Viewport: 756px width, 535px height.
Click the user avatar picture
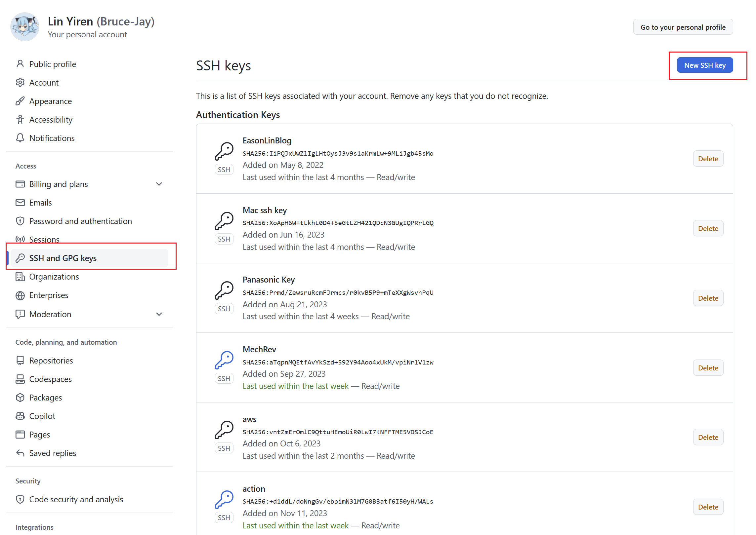25,27
